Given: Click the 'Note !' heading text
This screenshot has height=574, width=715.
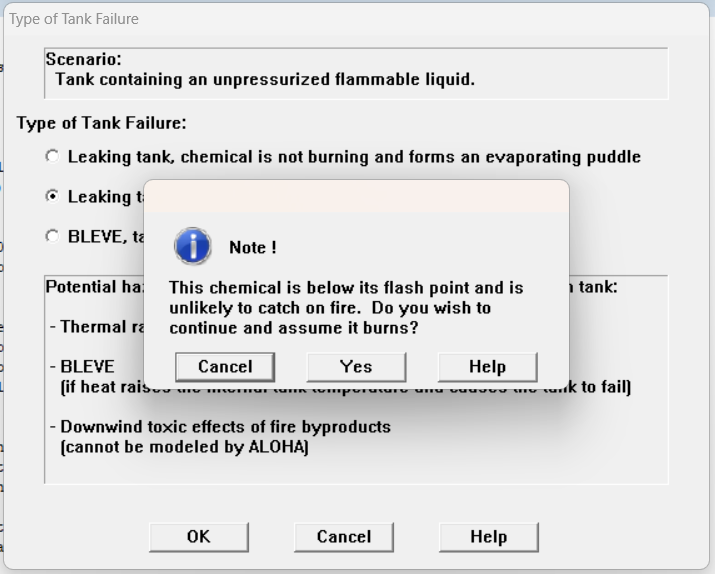Looking at the screenshot, I should 253,248.
